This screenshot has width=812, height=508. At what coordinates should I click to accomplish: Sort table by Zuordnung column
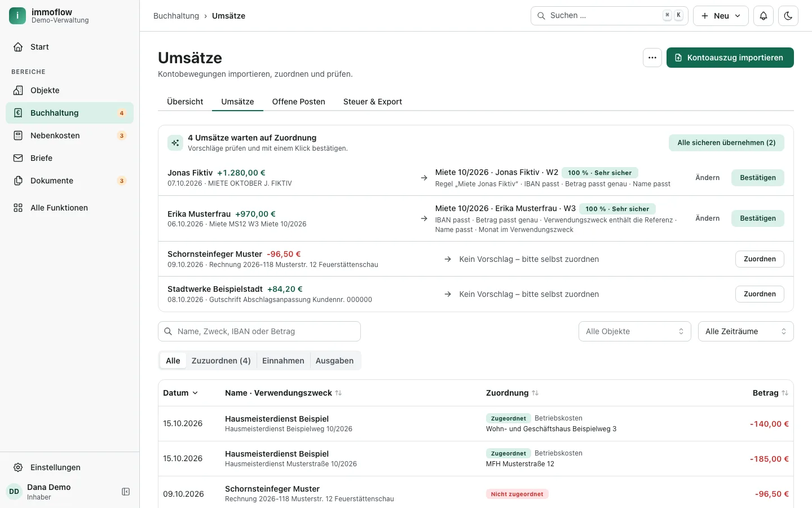[513, 393]
